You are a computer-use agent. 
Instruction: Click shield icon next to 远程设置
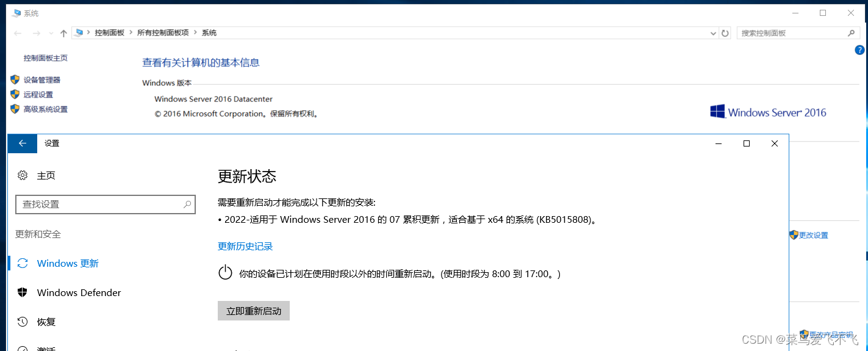[15, 95]
